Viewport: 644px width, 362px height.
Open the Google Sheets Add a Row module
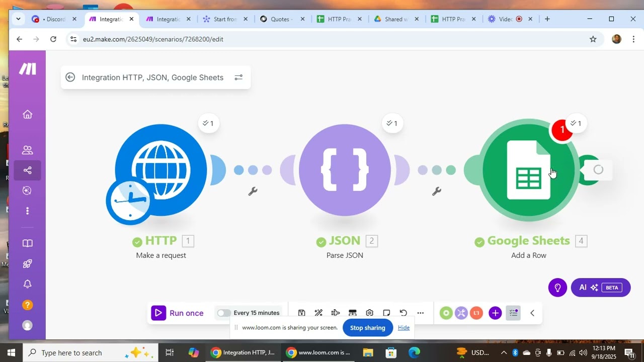point(528,170)
